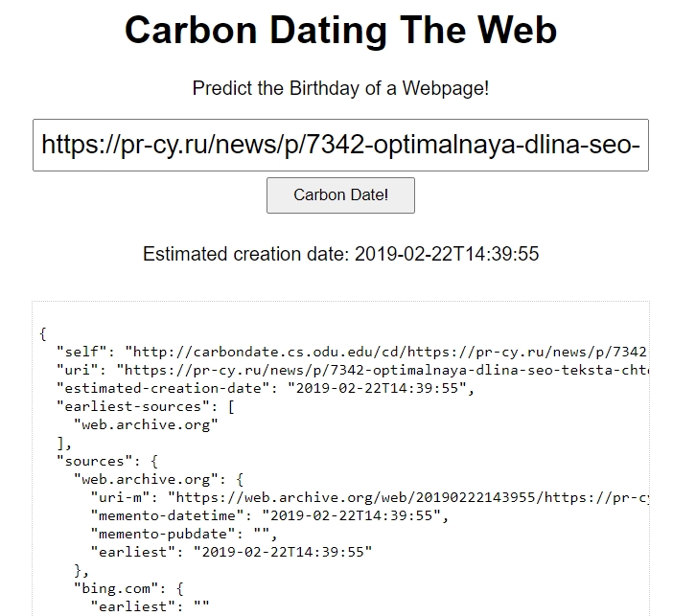Screen dimensions: 673x616
Task: Click the "memento-datetime" JSON line
Action: tap(268, 515)
